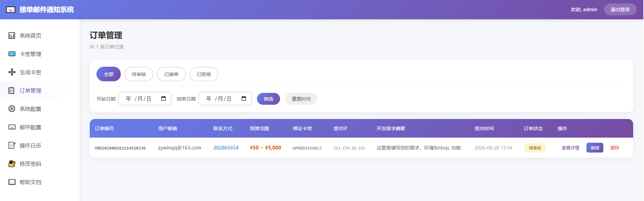The height and width of the screenshot is (201, 644).
Task: Open calendar picker for 结束日期
Action: coord(244,99)
